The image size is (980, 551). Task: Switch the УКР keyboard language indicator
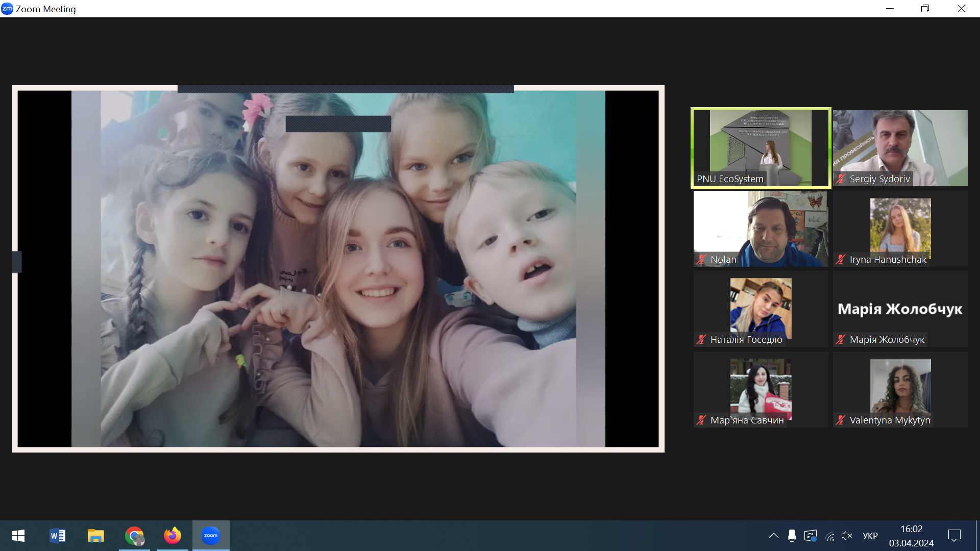(x=870, y=536)
